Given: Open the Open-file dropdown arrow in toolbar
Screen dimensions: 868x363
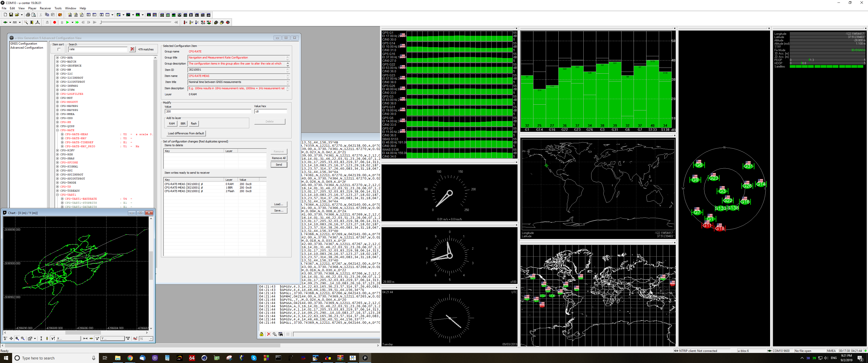Looking at the screenshot, I should (x=22, y=15).
